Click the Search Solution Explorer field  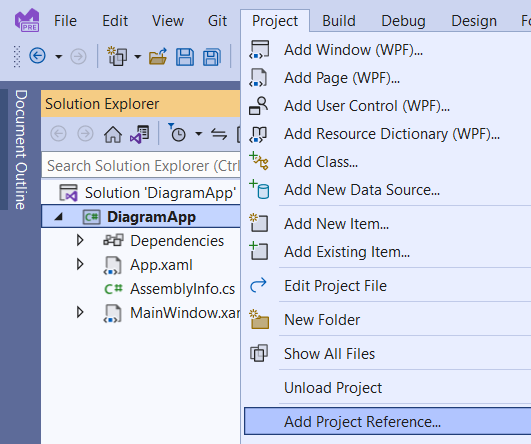(141, 166)
